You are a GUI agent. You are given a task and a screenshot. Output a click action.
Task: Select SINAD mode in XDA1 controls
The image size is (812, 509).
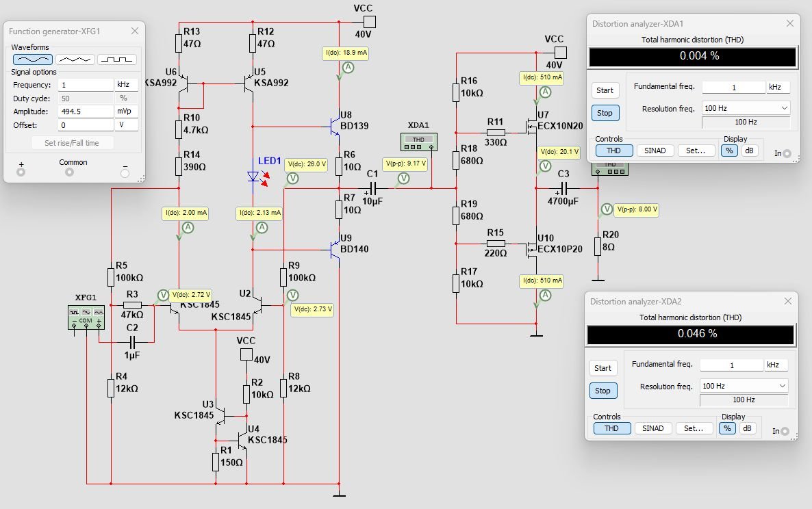point(655,151)
